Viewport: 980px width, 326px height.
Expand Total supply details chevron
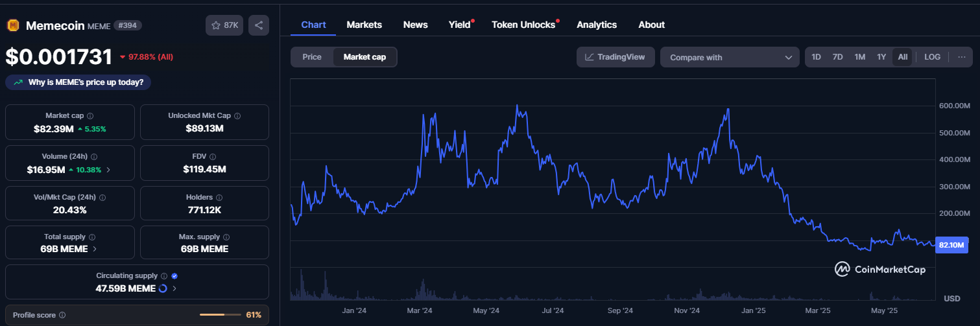click(x=95, y=248)
